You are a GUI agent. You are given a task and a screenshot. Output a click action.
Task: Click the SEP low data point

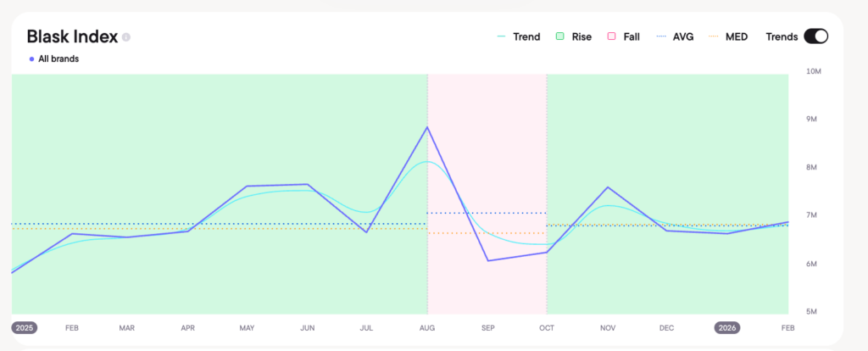[488, 260]
